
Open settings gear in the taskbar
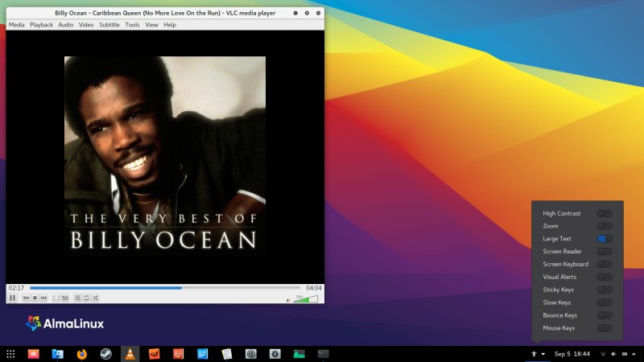pyautogui.click(x=275, y=354)
